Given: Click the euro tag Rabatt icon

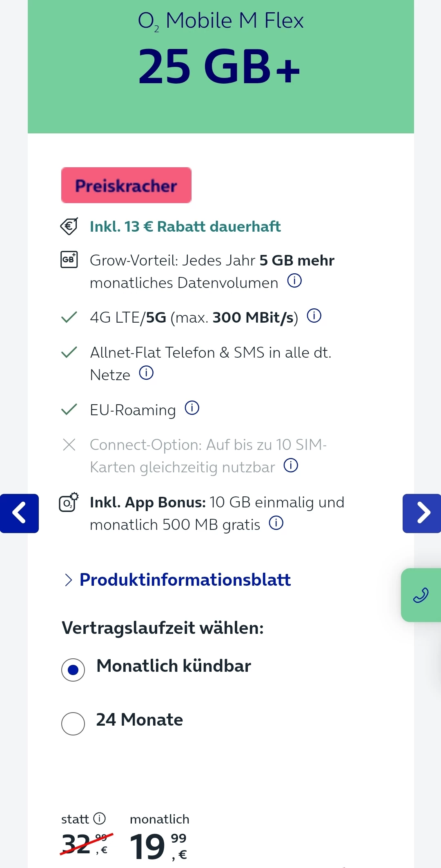Looking at the screenshot, I should tap(69, 226).
